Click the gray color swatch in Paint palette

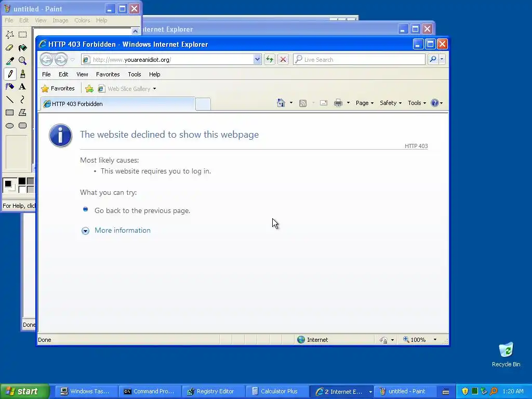pos(31,181)
